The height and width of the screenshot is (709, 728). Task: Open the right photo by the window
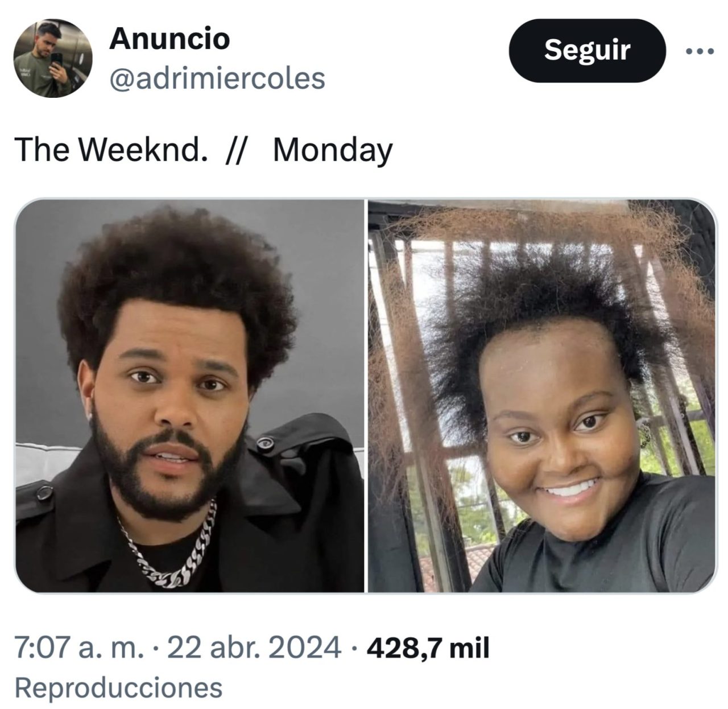[541, 395]
